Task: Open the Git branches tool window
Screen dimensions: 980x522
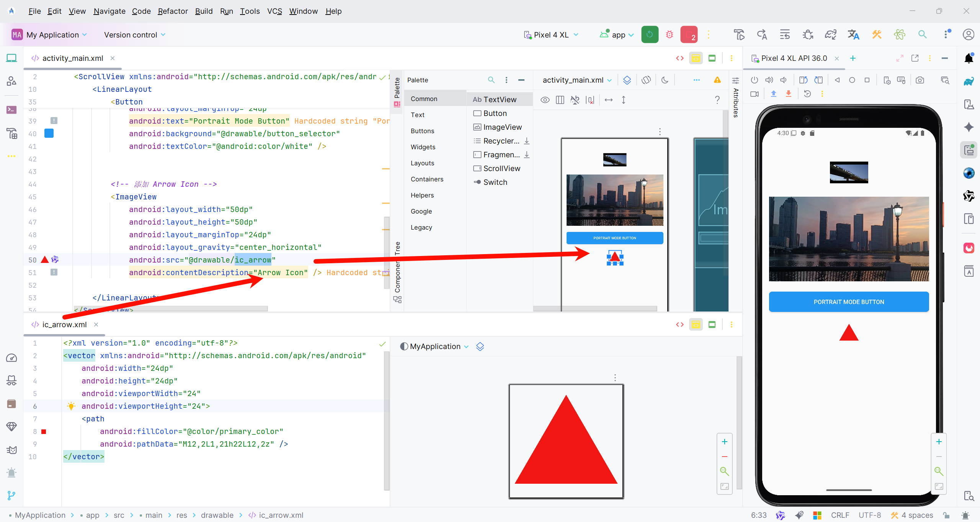Action: [x=11, y=496]
